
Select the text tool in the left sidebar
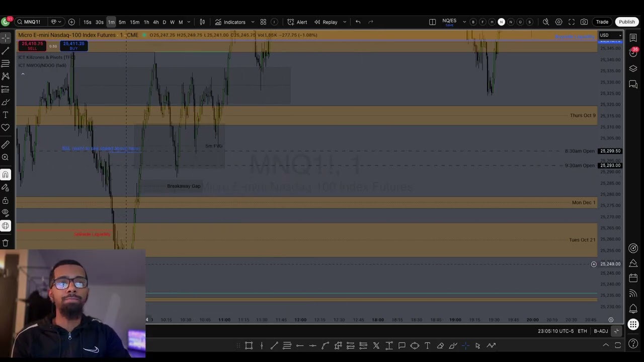click(x=6, y=115)
